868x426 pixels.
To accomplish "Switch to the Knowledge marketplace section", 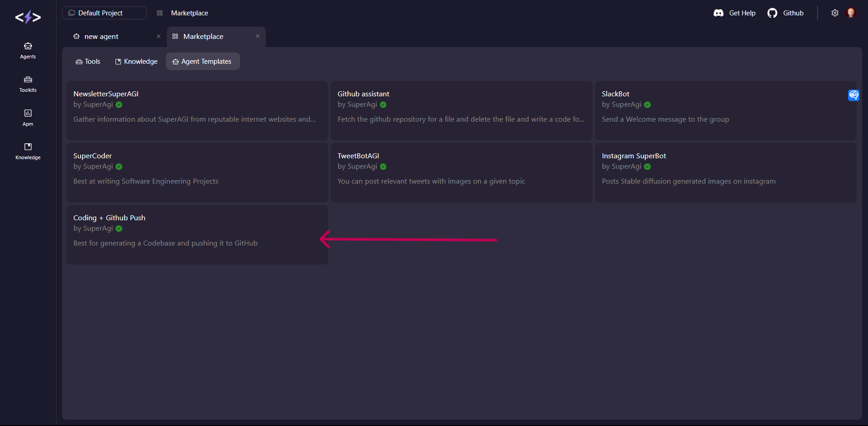I will (137, 62).
